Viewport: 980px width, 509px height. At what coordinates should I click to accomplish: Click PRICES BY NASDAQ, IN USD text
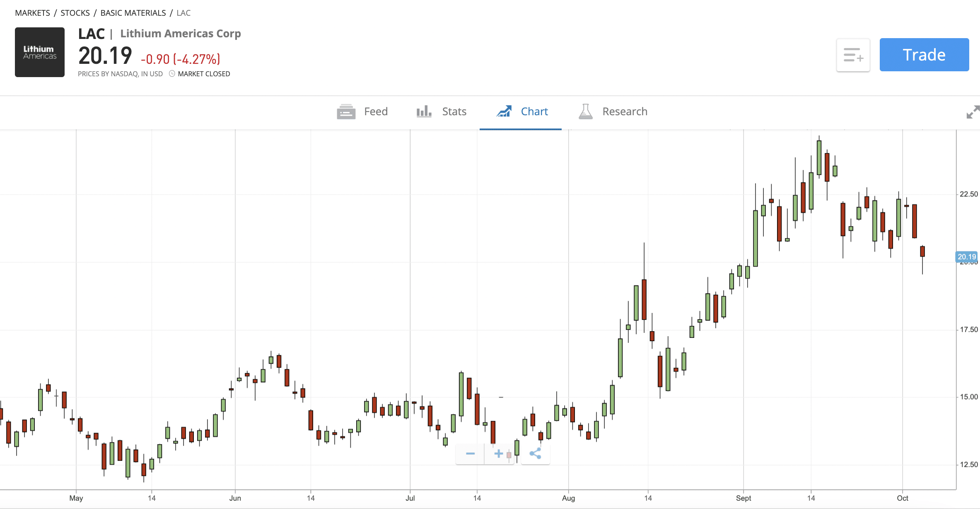click(120, 74)
